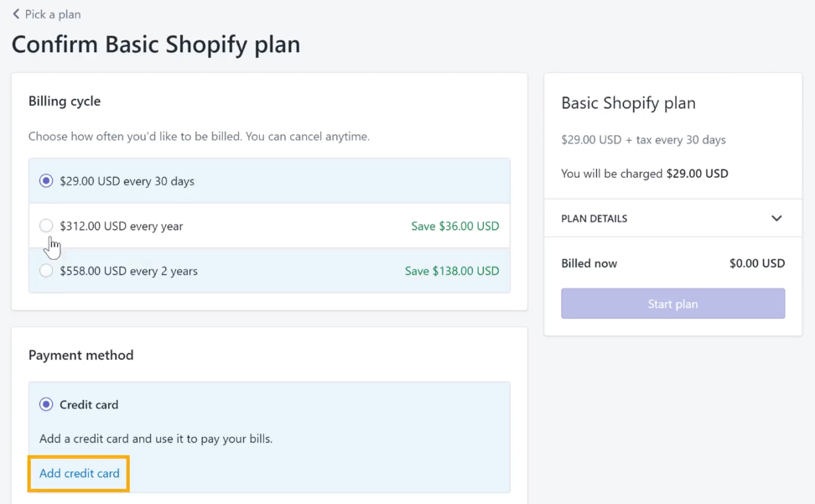
Task: Click the Add credit card link
Action: (80, 473)
